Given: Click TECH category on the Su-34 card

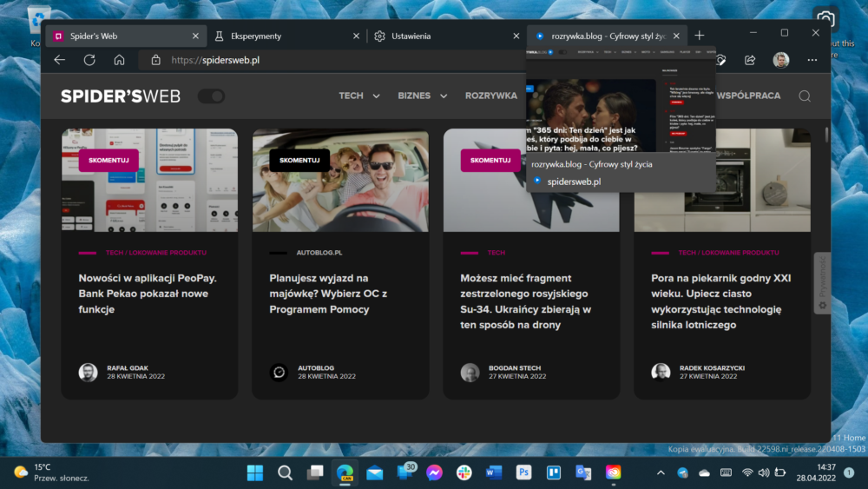Looking at the screenshot, I should point(496,253).
